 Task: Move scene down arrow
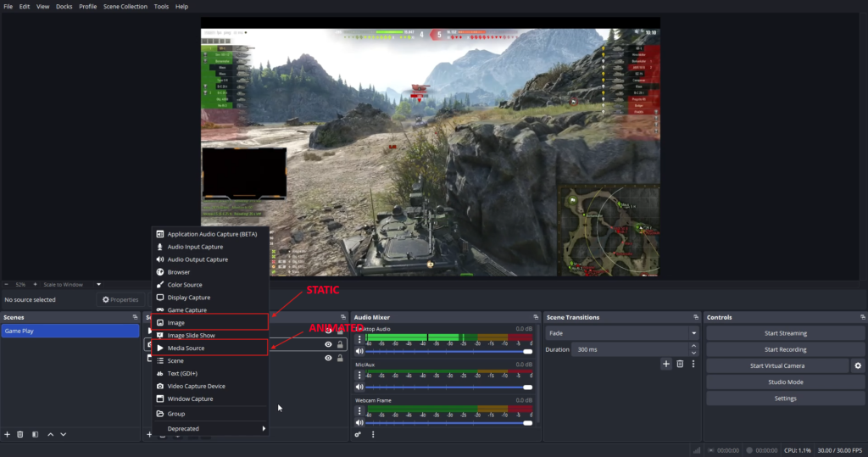click(63, 434)
